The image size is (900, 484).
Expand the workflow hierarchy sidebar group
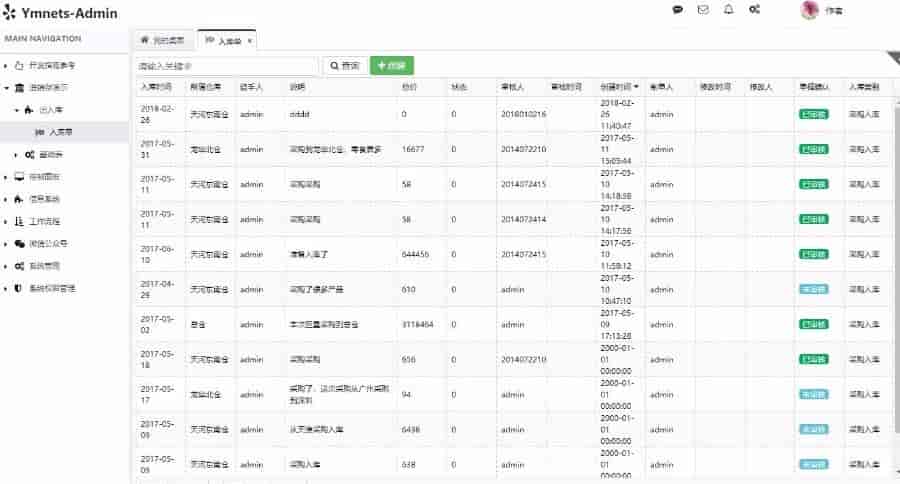[6, 221]
